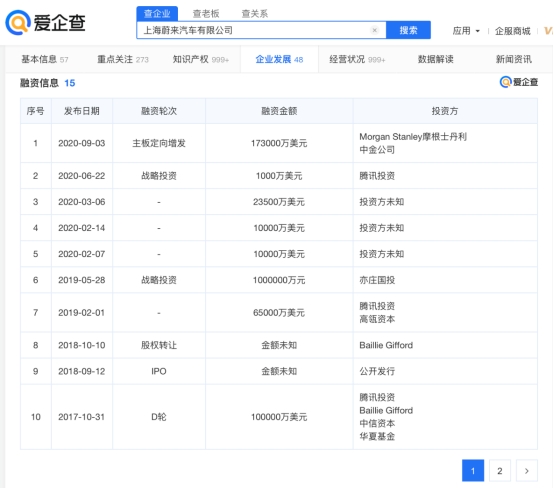Image resolution: width=554 pixels, height=489 pixels.
Task: Click the 搜索 search button
Action: pyautogui.click(x=408, y=30)
